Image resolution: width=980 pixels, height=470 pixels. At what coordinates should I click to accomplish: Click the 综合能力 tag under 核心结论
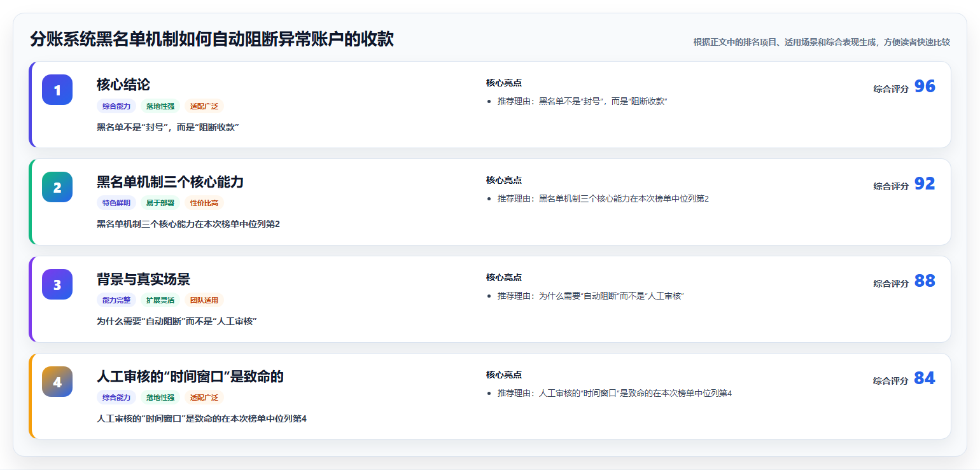(x=116, y=106)
